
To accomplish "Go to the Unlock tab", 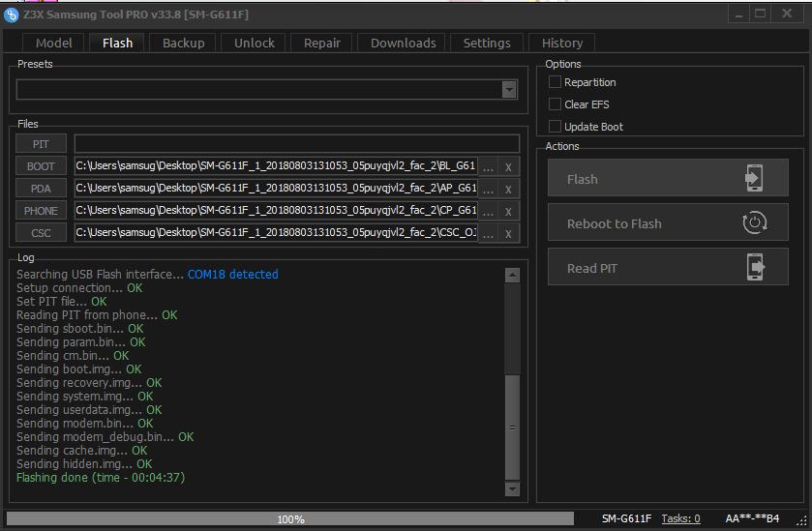I will point(255,43).
